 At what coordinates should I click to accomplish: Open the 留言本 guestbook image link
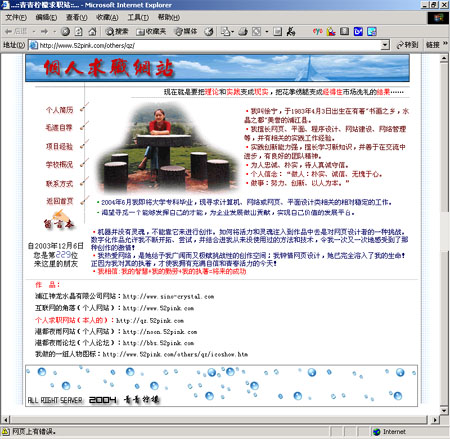click(x=58, y=220)
